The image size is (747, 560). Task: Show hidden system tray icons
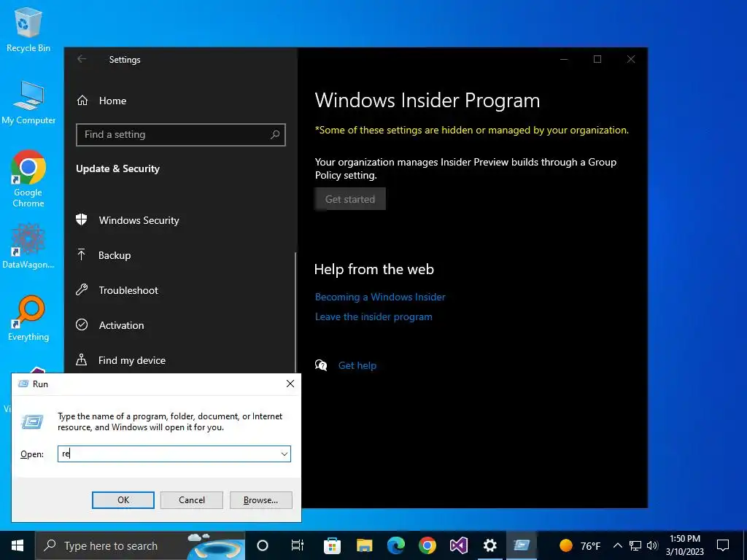(x=617, y=545)
